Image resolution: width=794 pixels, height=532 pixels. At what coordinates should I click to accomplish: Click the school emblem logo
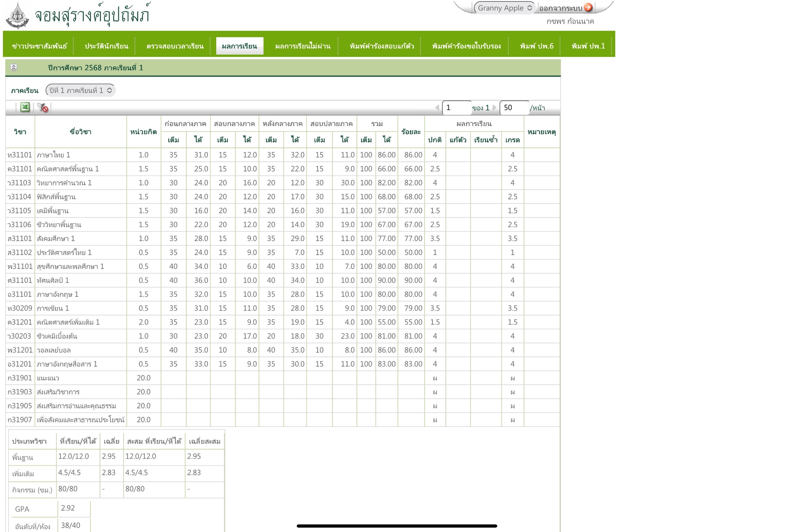click(17, 16)
